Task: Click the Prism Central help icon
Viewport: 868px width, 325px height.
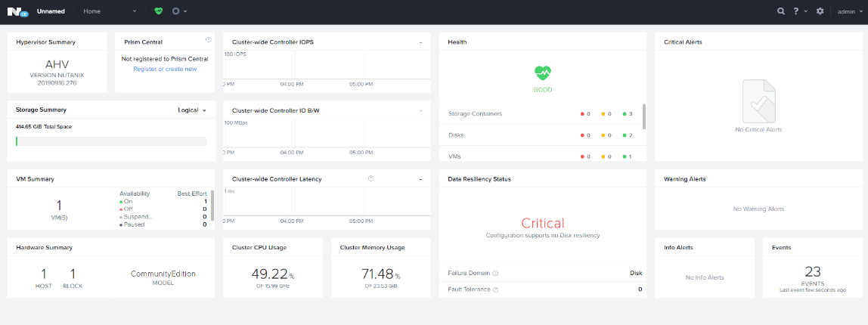Action: (208, 40)
